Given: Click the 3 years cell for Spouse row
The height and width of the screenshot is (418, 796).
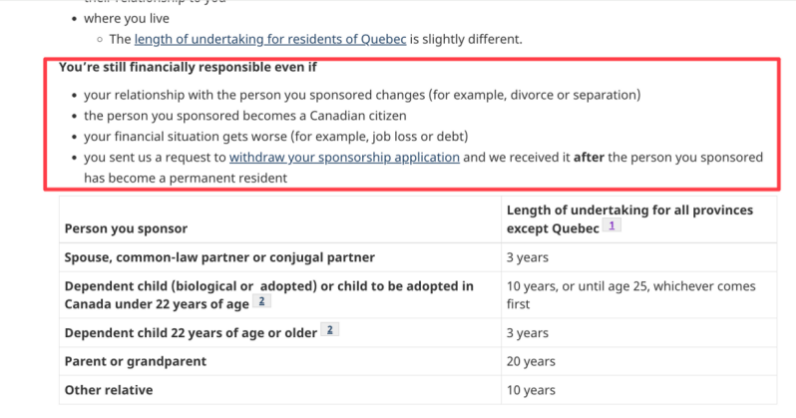Looking at the screenshot, I should point(527,257).
